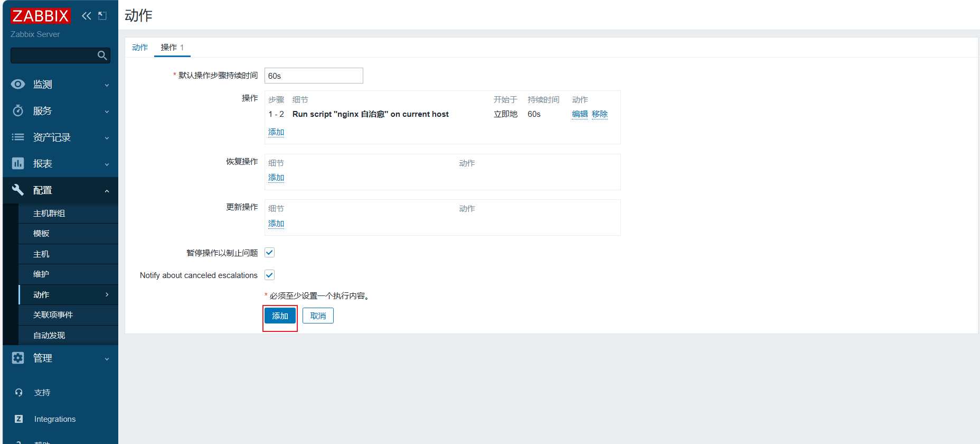
Task: Expand the 报表 menu chevron
Action: coord(107,164)
